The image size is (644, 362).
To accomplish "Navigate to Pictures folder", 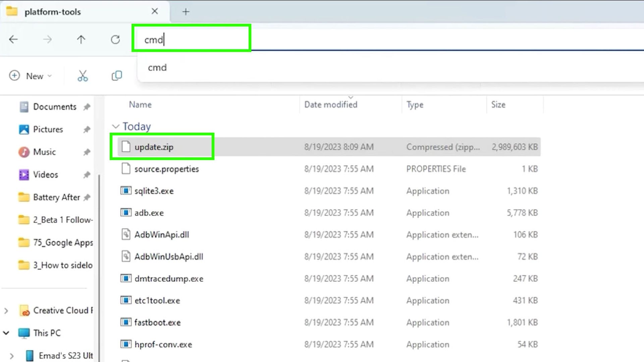I will pos(48,129).
